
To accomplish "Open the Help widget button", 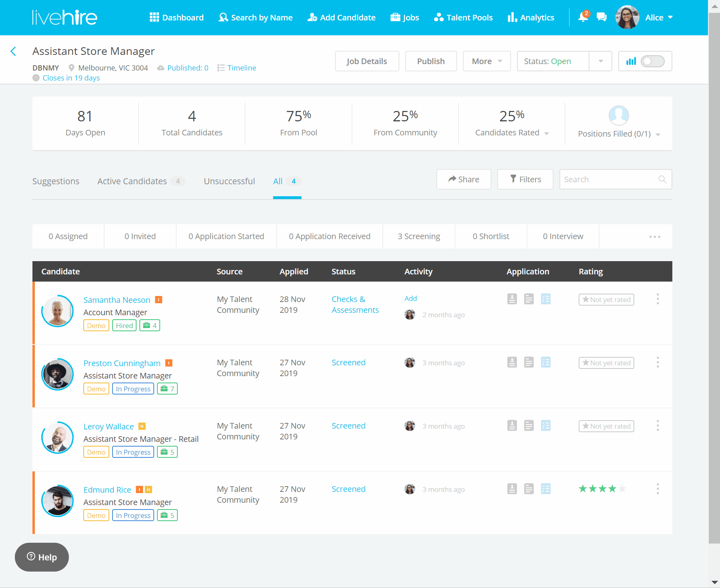I will coord(42,557).
